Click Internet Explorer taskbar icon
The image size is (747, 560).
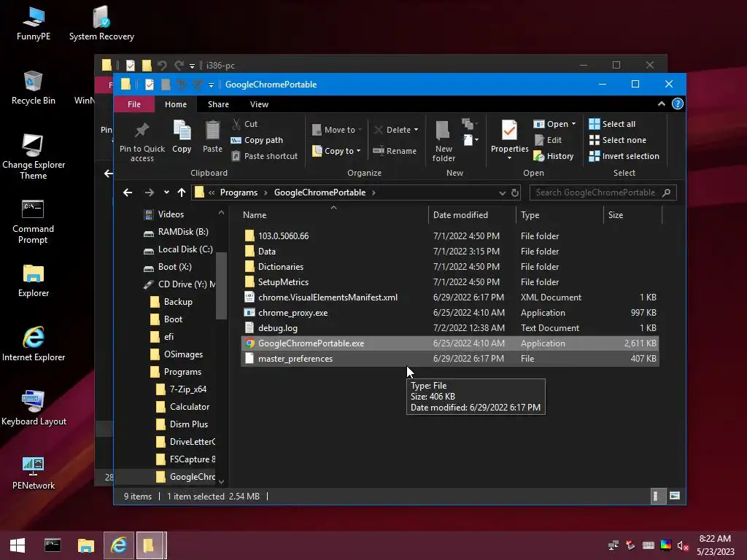[118, 545]
